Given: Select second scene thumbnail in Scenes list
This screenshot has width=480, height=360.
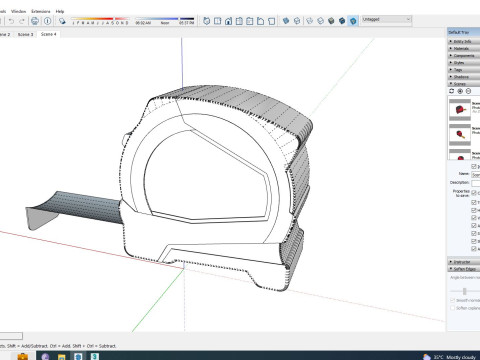Looking at the screenshot, I should 460,135.
